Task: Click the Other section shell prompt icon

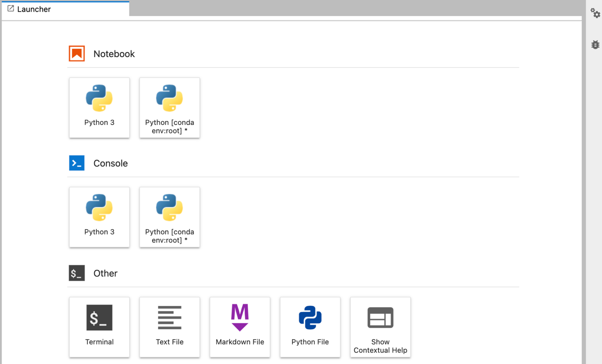Action: (77, 273)
